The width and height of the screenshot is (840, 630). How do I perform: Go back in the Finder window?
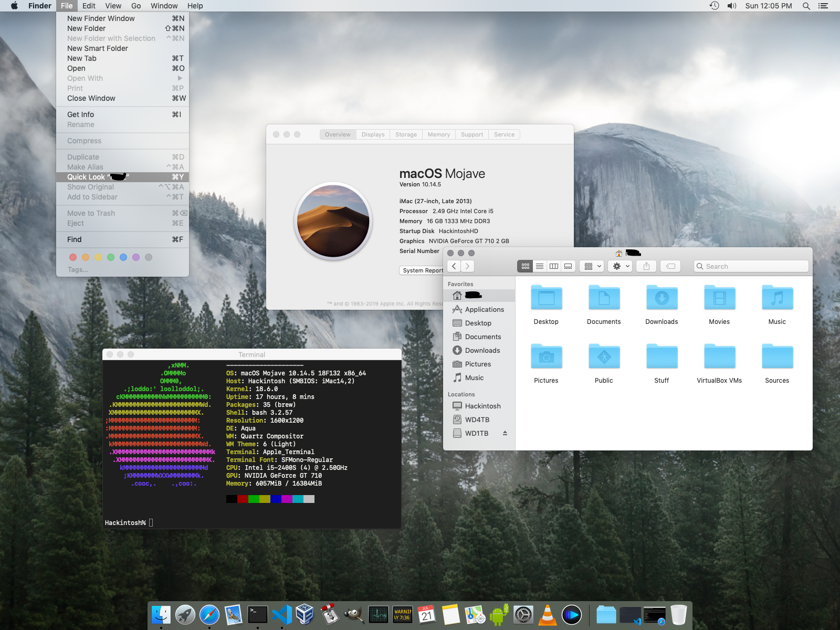pyautogui.click(x=454, y=266)
